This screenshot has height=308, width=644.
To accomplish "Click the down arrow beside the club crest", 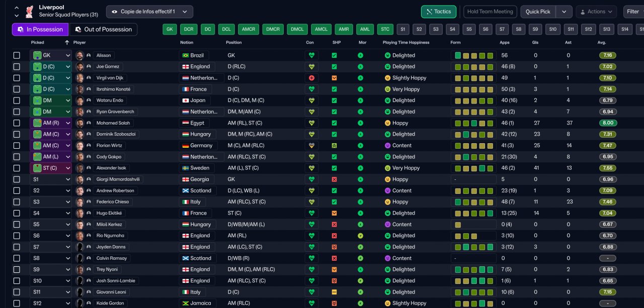I will coord(17,16).
